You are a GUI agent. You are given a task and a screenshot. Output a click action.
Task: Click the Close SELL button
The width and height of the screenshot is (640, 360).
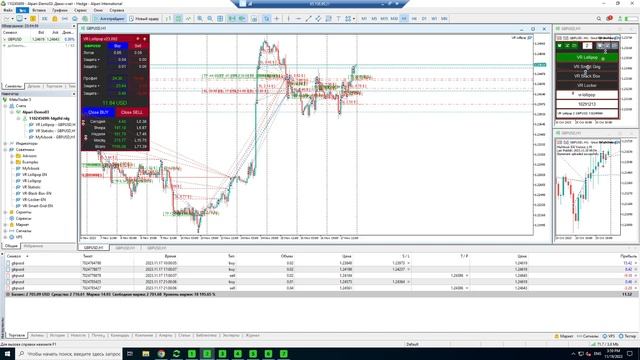132,112
